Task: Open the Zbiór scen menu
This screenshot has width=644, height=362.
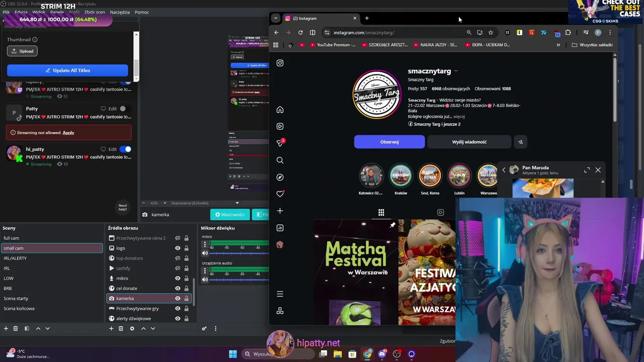Action: 95,12
